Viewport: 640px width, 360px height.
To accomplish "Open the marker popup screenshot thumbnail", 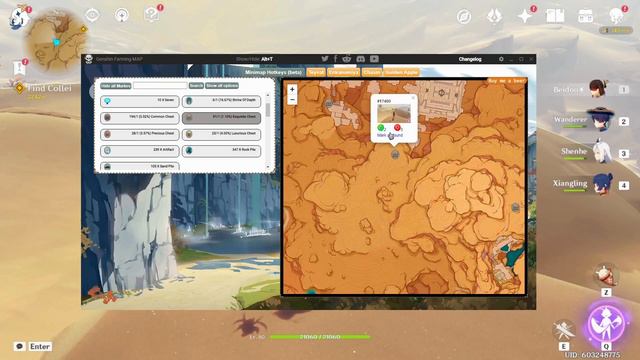I will click(x=394, y=114).
